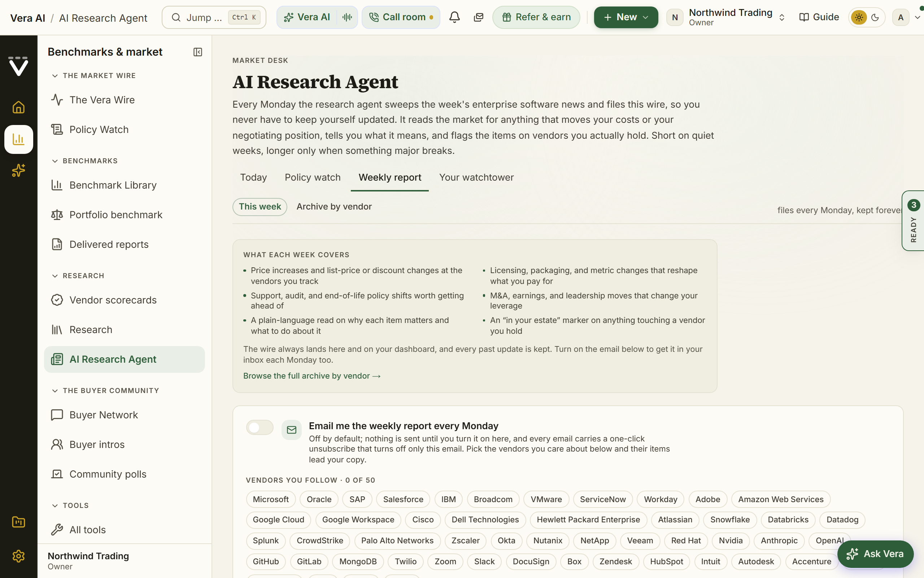The image size is (924, 578).
Task: Toggle the Microsoft vendor chip
Action: tap(271, 499)
